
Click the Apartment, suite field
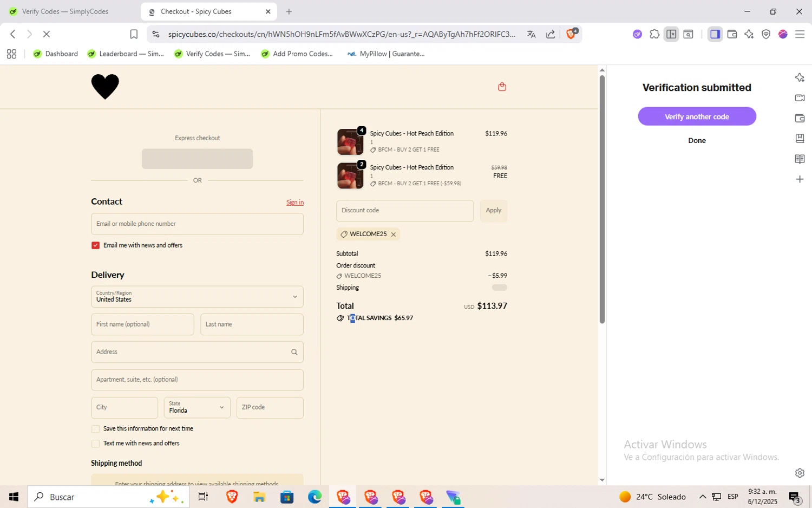click(197, 380)
